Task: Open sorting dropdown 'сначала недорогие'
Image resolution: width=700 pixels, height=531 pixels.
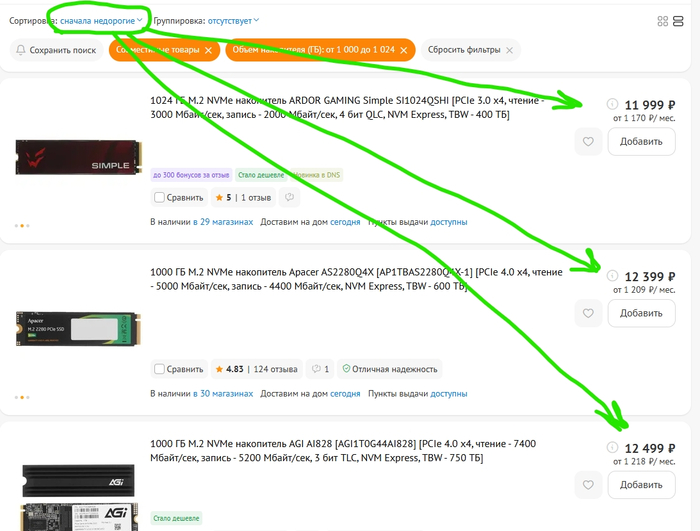Action: (101, 21)
